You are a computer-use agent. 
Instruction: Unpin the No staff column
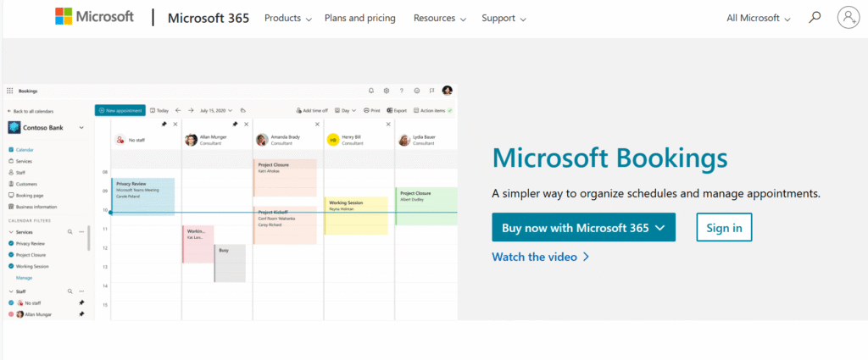(164, 125)
